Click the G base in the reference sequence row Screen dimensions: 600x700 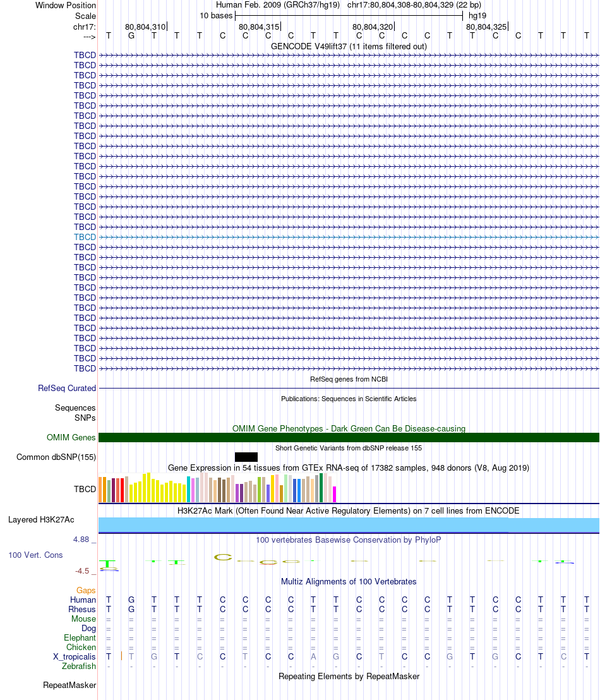(131, 36)
